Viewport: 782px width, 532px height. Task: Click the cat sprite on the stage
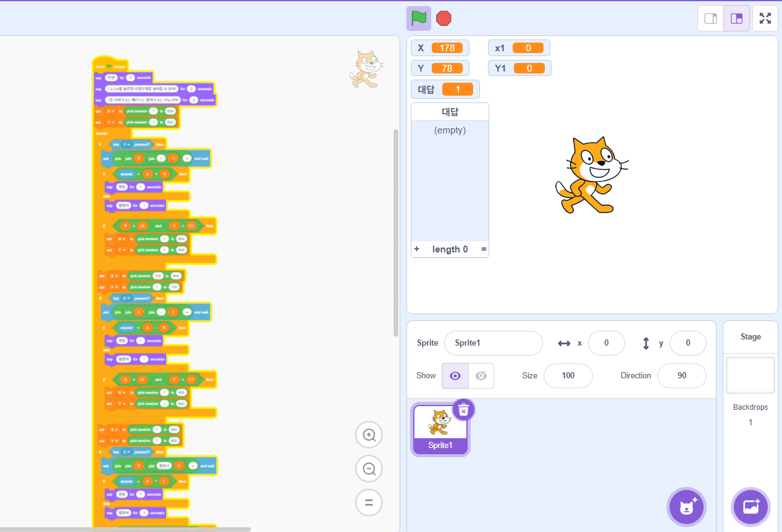coord(592,176)
